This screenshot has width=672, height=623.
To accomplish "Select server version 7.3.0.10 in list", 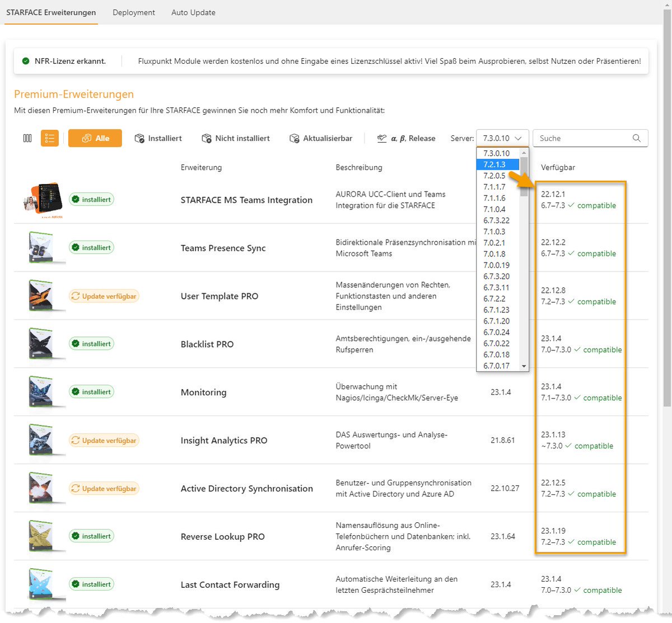I will 498,153.
